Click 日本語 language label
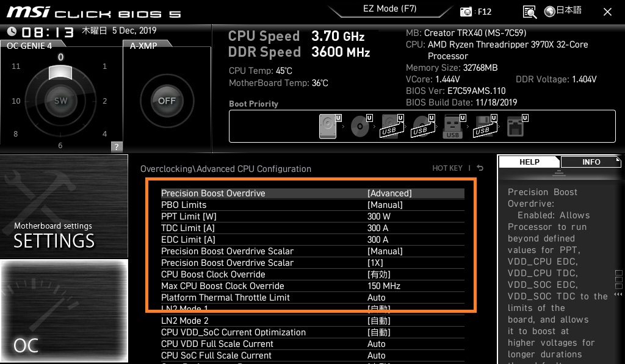This screenshot has width=625, height=364. tap(569, 10)
